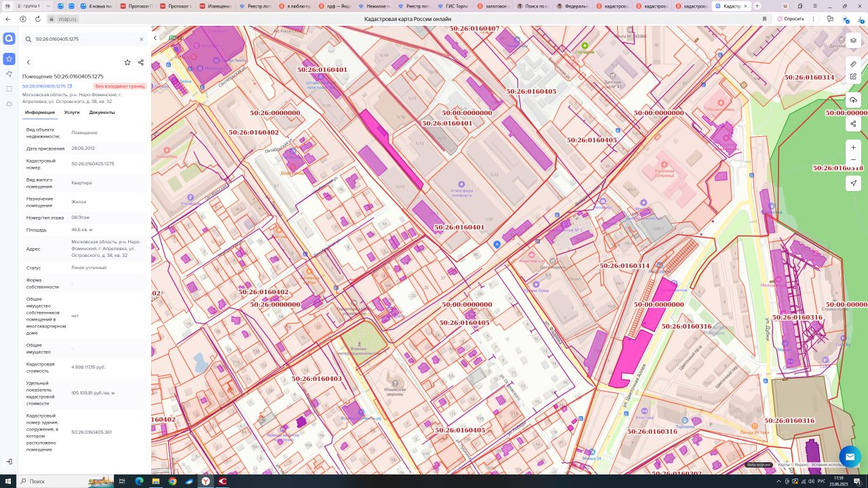Screen dimensions: 868x488
Task: Go back with the left chevron
Action: coord(28,62)
